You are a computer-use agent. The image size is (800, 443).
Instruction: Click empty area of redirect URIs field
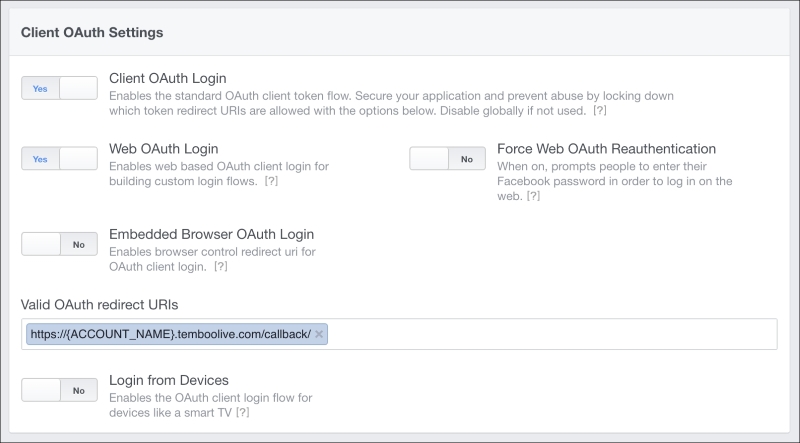551,334
